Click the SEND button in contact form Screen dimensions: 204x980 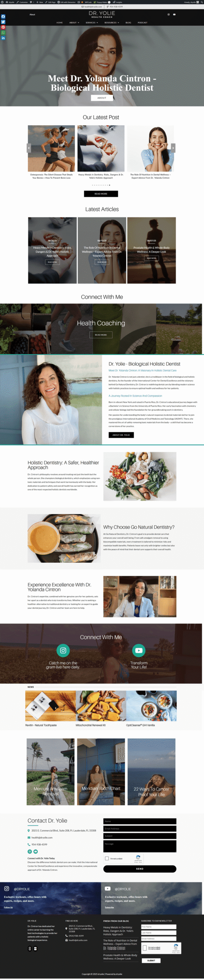140,869
